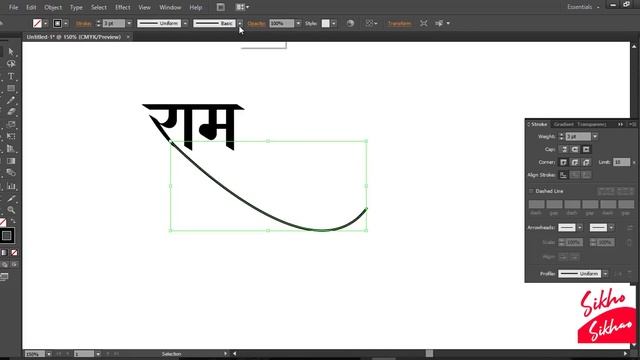Select the Type tool
The height and width of the screenshot is (360, 640).
(x=11, y=76)
